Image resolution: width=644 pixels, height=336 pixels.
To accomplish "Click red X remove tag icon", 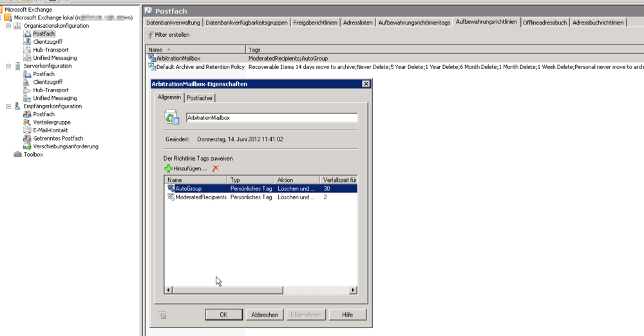I will pos(215,168).
